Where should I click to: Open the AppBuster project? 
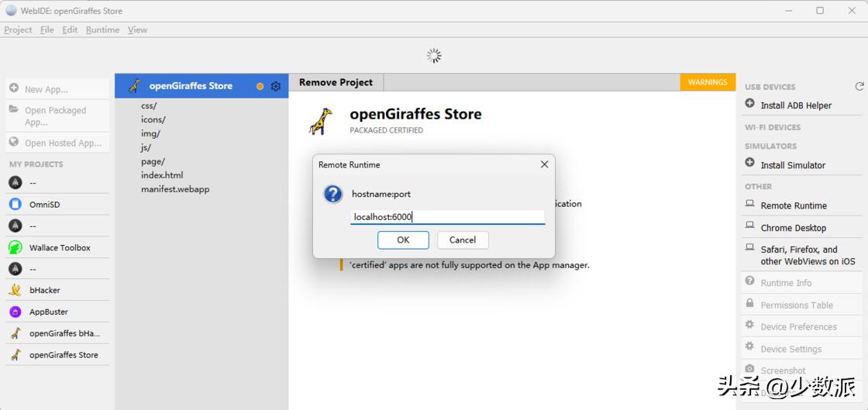pos(48,312)
